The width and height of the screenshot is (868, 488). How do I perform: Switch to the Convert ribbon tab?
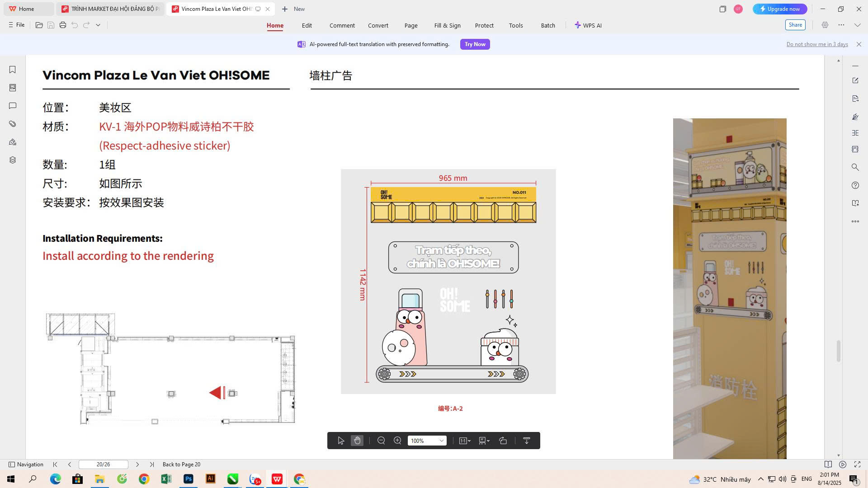pos(378,26)
